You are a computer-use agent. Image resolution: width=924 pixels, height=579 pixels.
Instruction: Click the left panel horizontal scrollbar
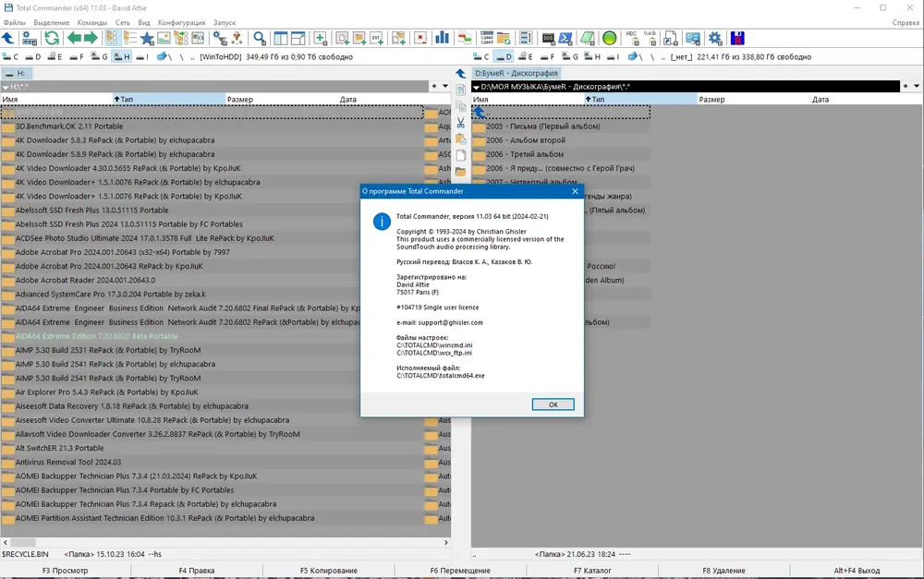(x=225, y=542)
